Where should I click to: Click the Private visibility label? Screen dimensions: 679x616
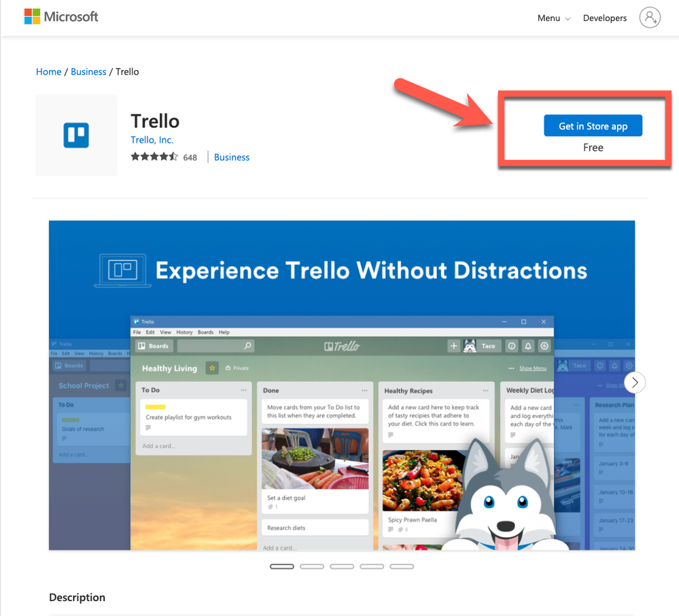point(237,369)
